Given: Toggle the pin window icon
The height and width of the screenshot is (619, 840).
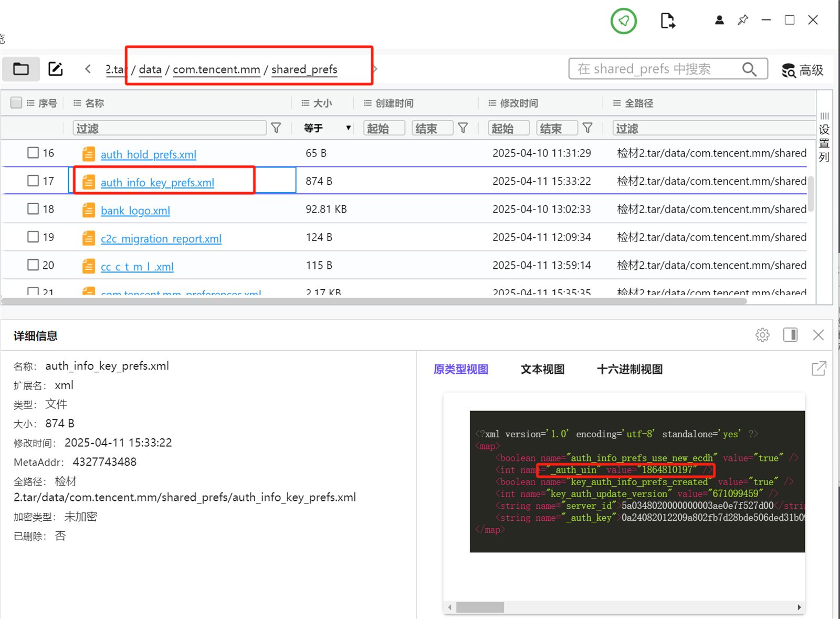Looking at the screenshot, I should [743, 20].
